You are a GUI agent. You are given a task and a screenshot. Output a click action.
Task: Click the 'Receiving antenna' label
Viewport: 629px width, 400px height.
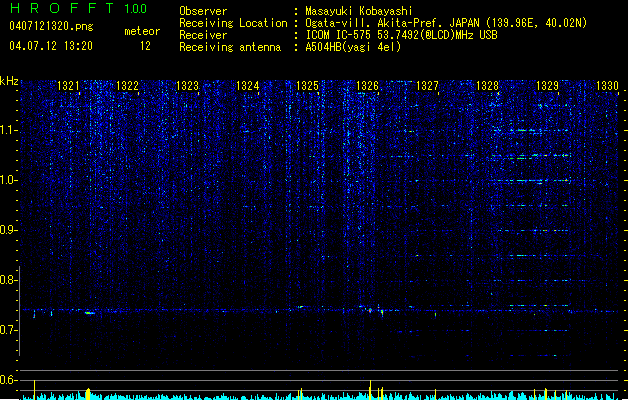[x=230, y=47]
